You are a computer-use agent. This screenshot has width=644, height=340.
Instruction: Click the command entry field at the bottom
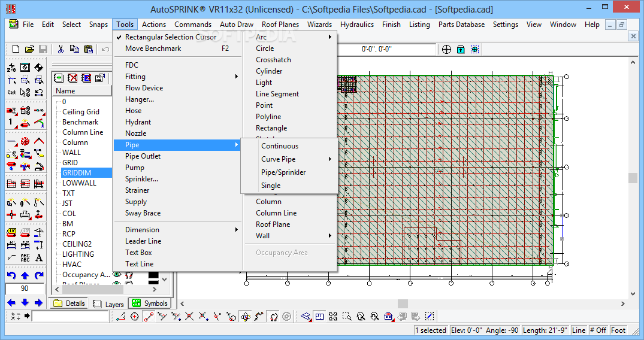point(70,316)
